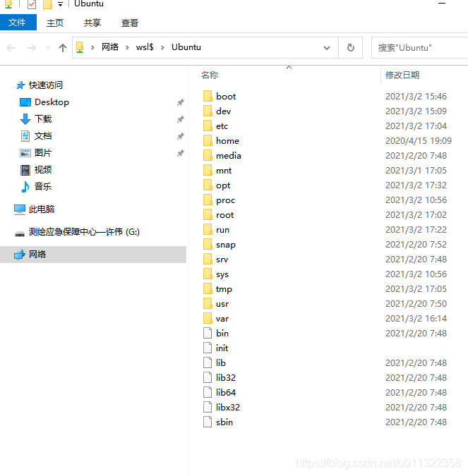Open 文档 folder in quick access
The width and height of the screenshot is (468, 476).
coord(43,135)
